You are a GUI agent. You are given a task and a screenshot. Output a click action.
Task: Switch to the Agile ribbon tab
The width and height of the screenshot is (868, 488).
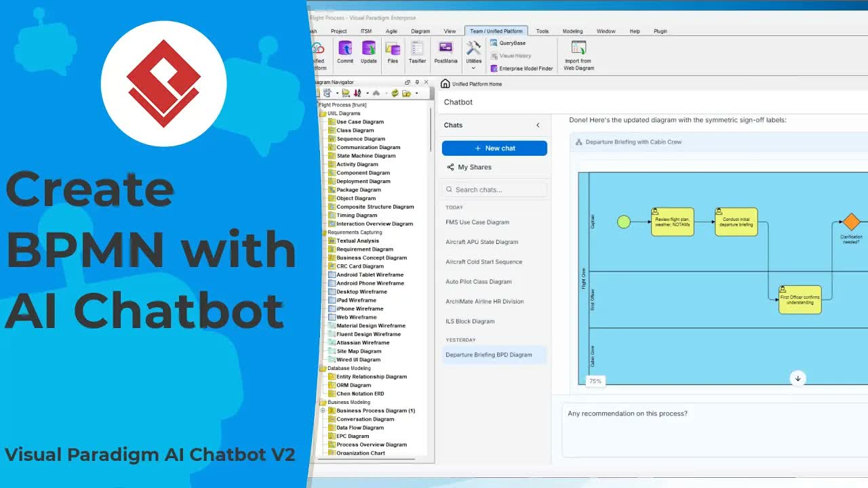click(391, 31)
